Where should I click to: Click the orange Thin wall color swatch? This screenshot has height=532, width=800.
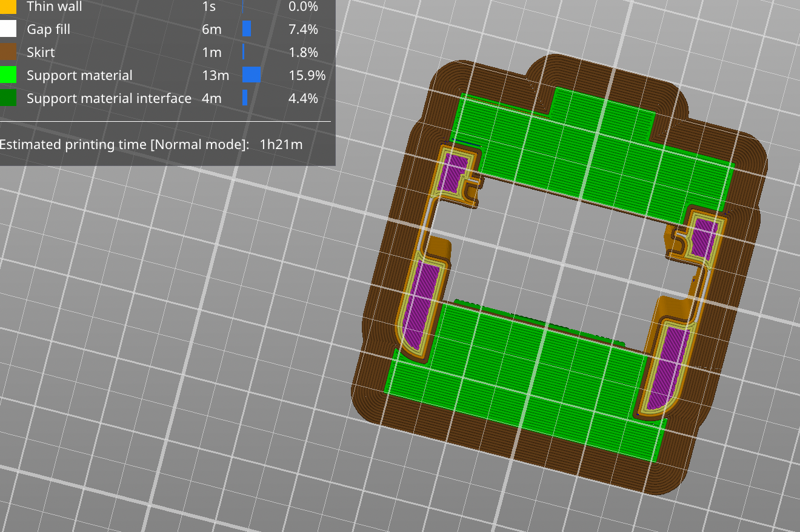point(8,7)
